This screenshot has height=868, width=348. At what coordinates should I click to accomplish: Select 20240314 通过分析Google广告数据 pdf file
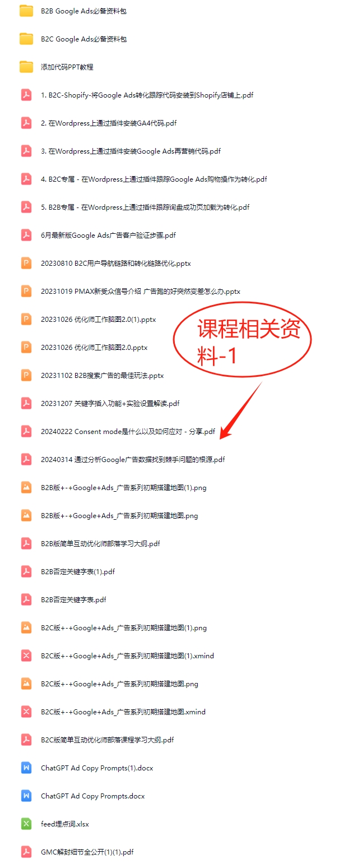133,460
